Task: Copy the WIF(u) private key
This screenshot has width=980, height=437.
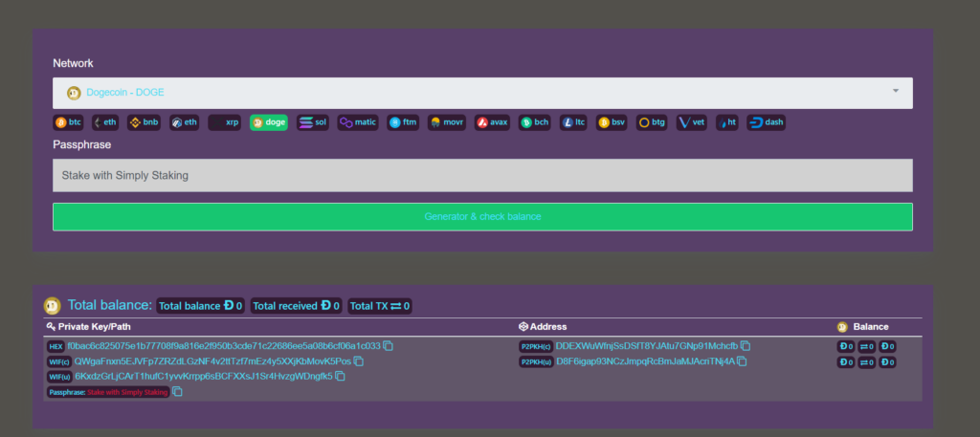Action: (340, 377)
